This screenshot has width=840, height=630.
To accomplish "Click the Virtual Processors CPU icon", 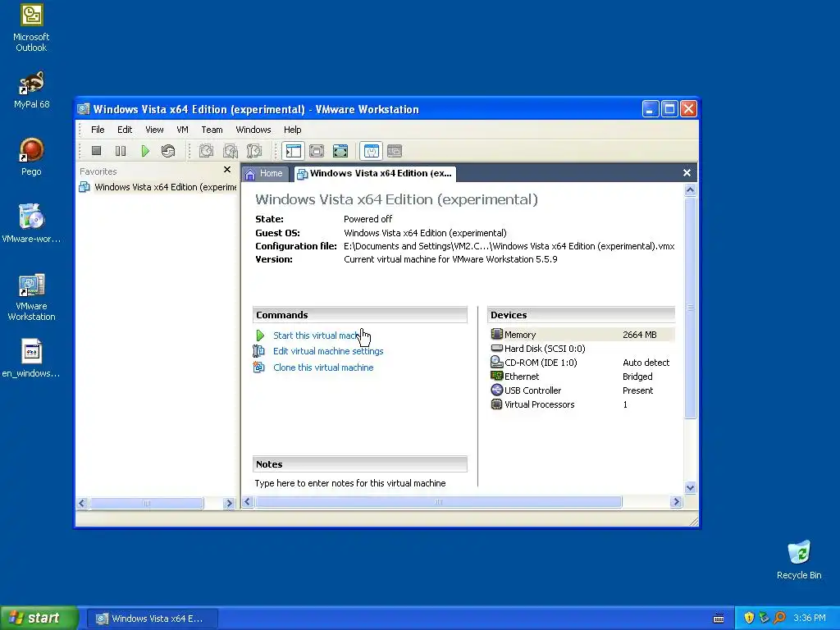I will coord(496,404).
